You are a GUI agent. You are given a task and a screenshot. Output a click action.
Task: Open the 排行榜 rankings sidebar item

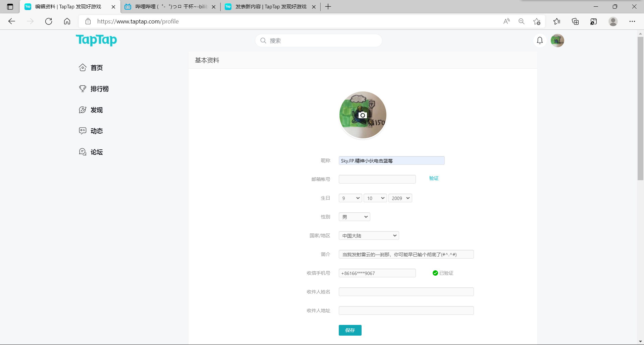point(94,89)
